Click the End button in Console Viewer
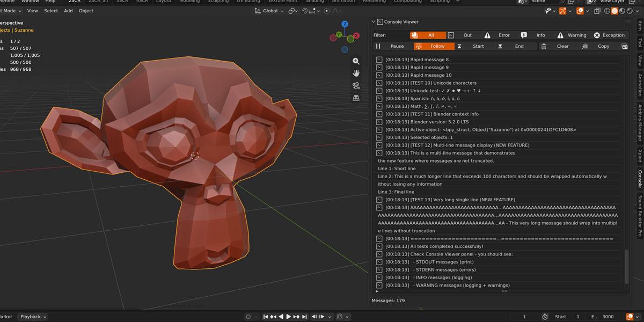 515,46
